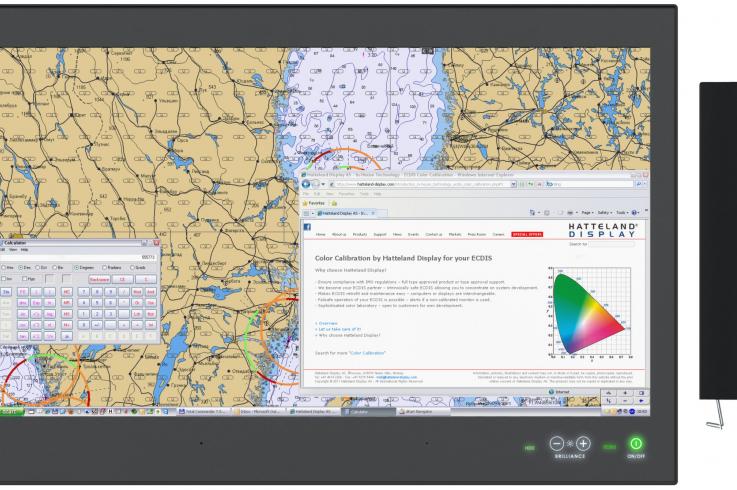Open the 'Why choose Hatteland Display?' link
The height and width of the screenshot is (490, 737).
349,335
